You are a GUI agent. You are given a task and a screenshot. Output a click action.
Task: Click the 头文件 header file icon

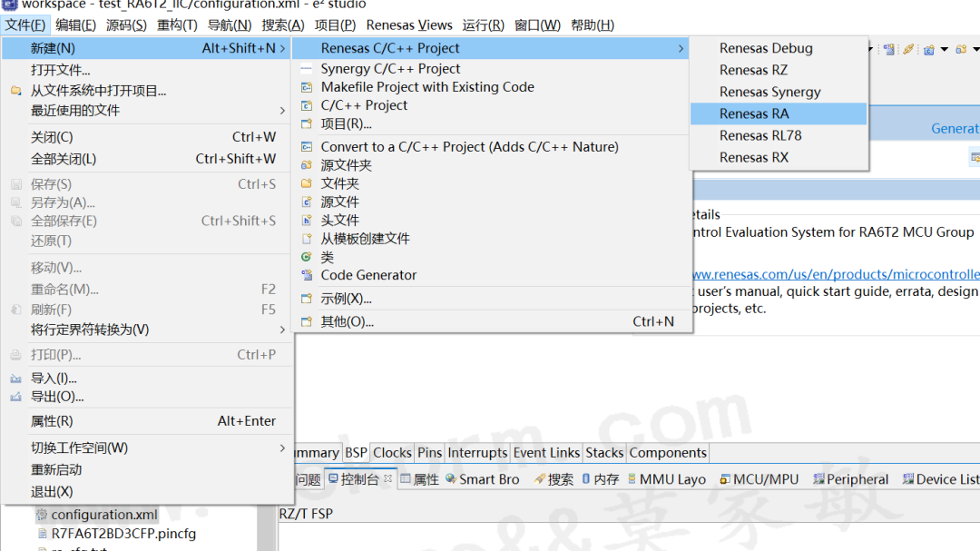[307, 221]
